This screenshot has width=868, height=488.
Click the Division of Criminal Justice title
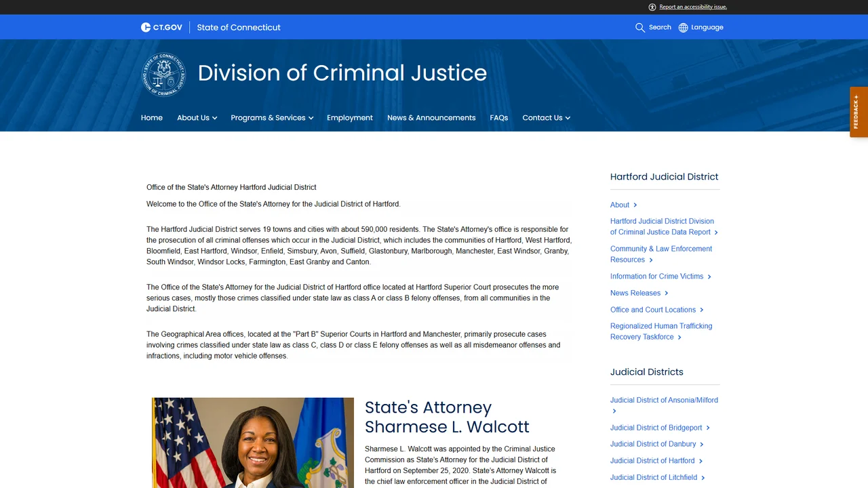coord(342,73)
